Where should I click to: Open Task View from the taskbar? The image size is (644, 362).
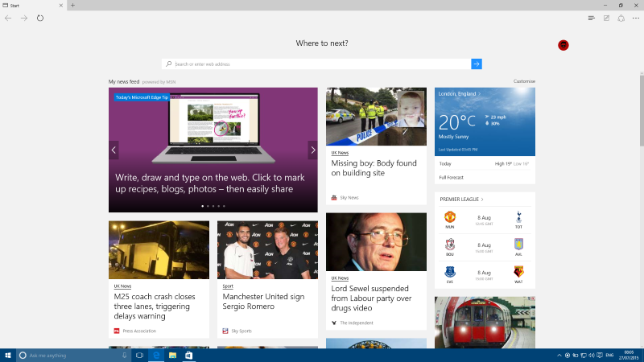(139, 356)
